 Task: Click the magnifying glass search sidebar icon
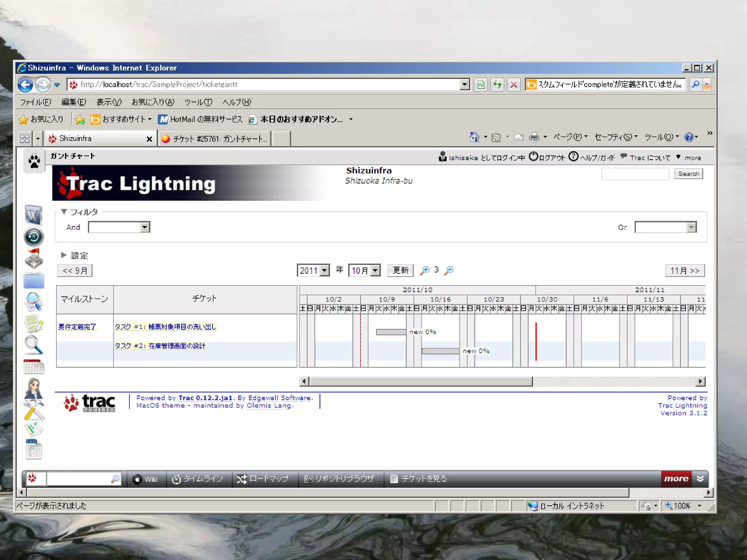coord(34,345)
